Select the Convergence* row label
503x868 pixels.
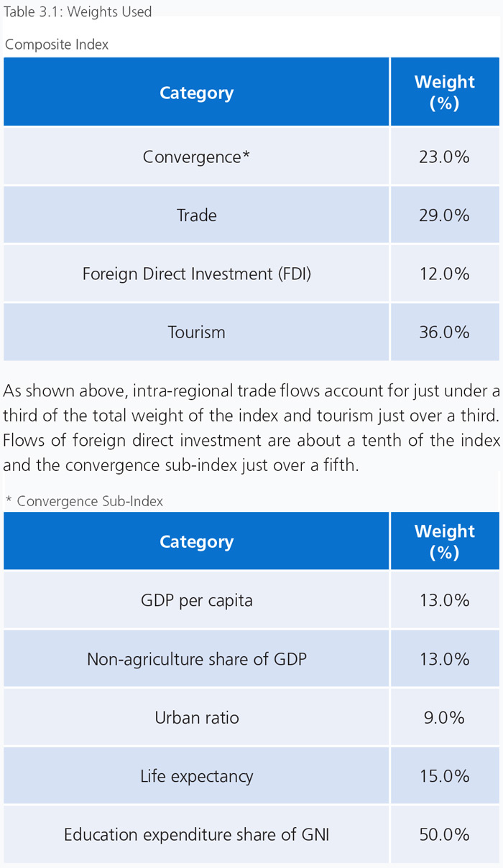tap(196, 157)
